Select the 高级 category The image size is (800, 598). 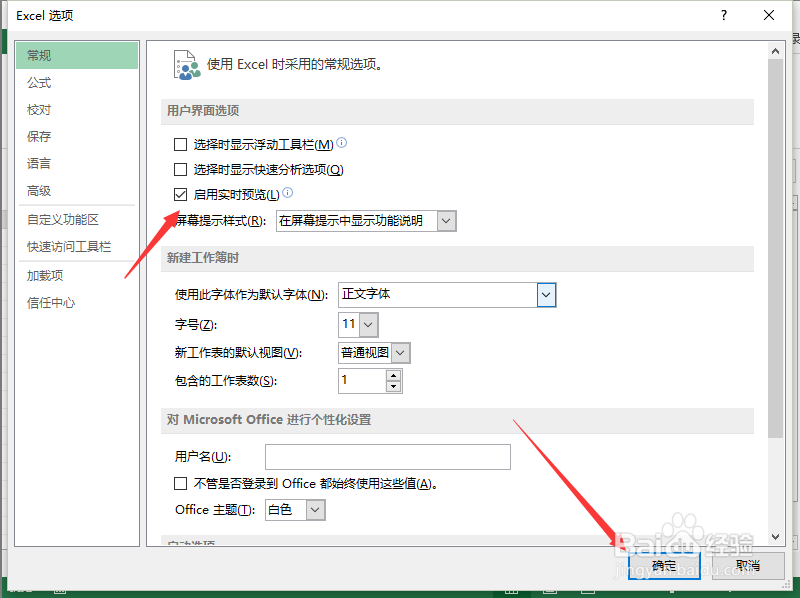coord(77,190)
